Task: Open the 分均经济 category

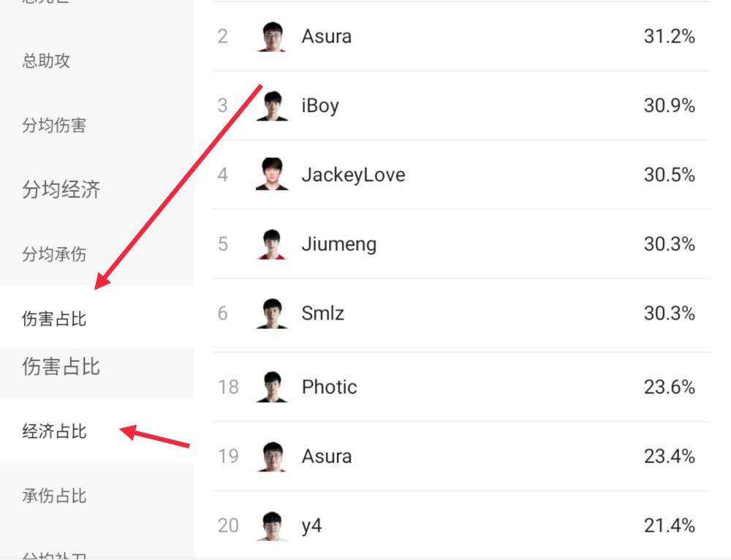Action: coord(61,190)
